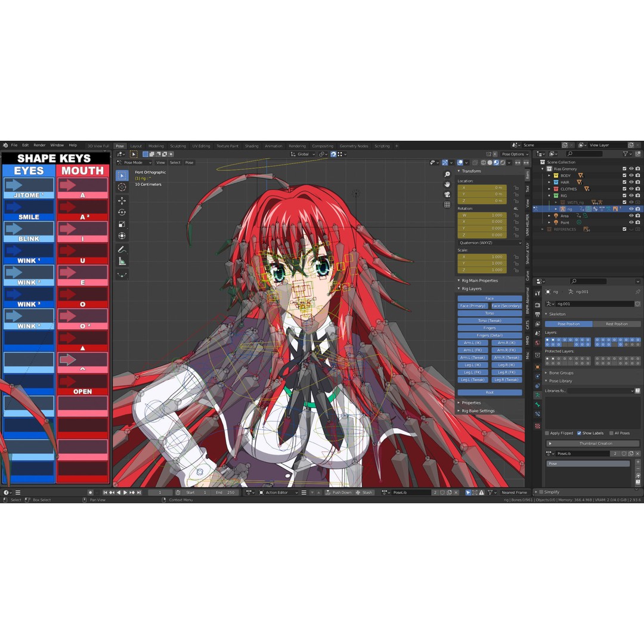Open the Texture properties checker icon
Screen dimensions: 644x644
[538, 426]
